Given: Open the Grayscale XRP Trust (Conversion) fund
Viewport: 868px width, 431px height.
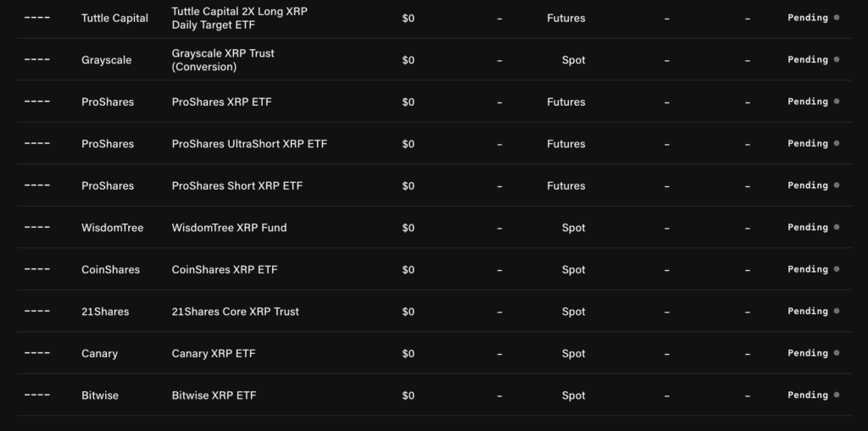Looking at the screenshot, I should click(x=223, y=60).
